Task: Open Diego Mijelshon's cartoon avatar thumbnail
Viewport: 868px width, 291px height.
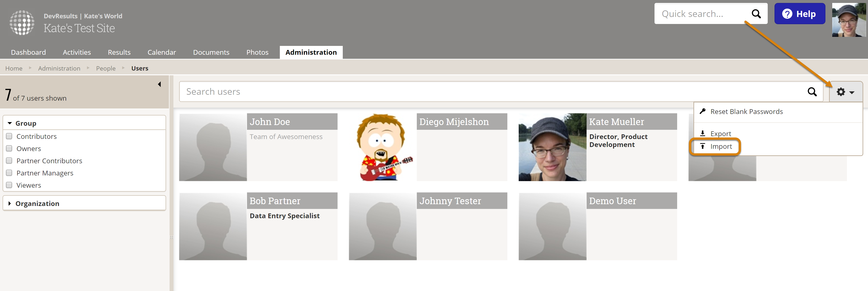Action: (382, 147)
